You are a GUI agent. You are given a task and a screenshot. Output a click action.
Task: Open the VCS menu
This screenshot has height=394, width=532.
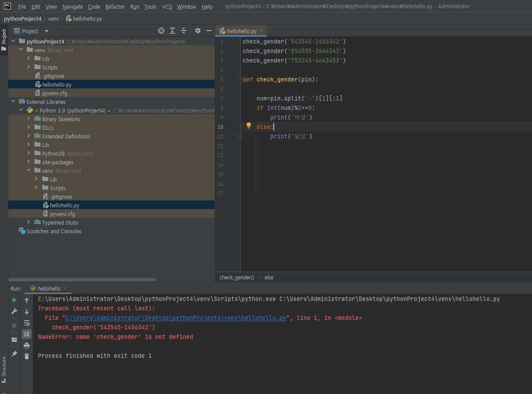[167, 6]
